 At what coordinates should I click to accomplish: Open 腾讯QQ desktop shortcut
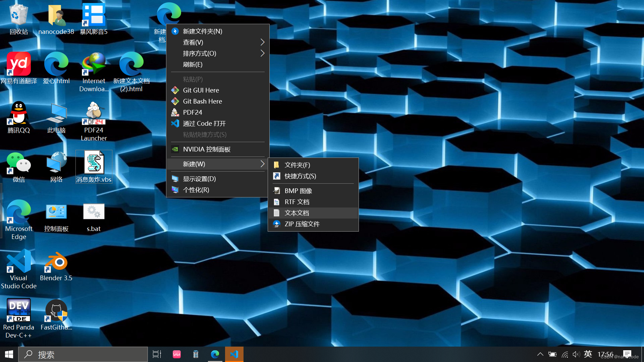(19, 118)
